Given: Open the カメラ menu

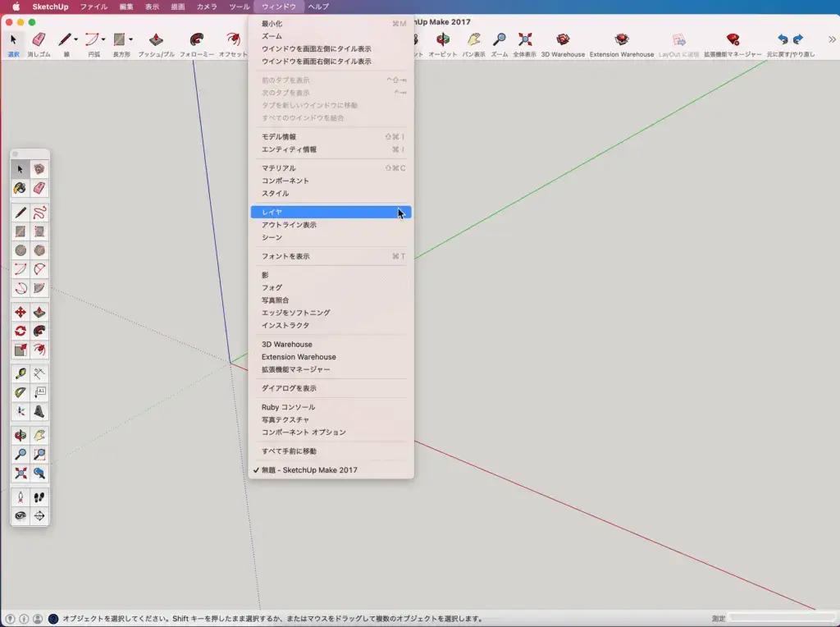Looking at the screenshot, I should click(207, 7).
